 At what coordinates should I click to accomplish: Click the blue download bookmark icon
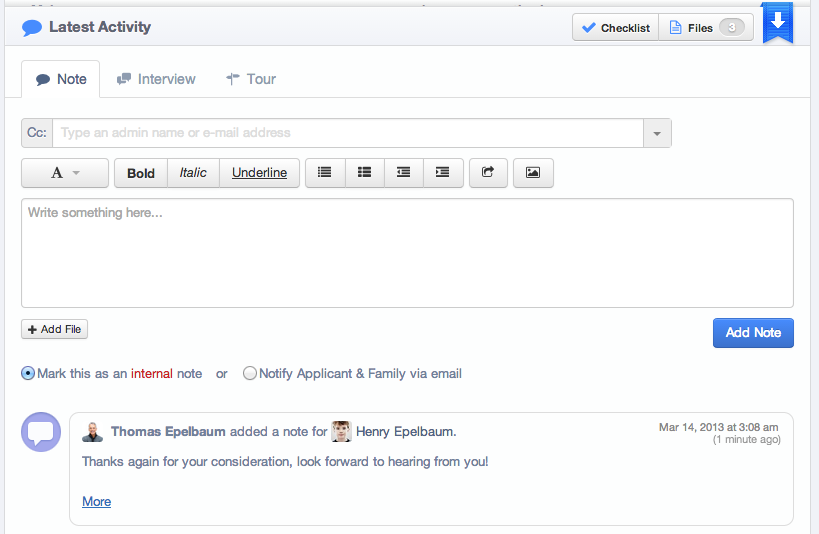(778, 23)
